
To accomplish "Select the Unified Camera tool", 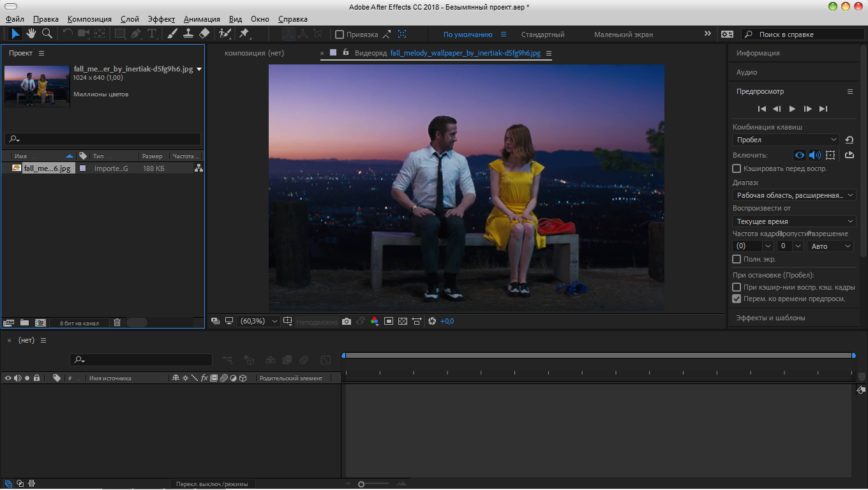I will point(84,34).
